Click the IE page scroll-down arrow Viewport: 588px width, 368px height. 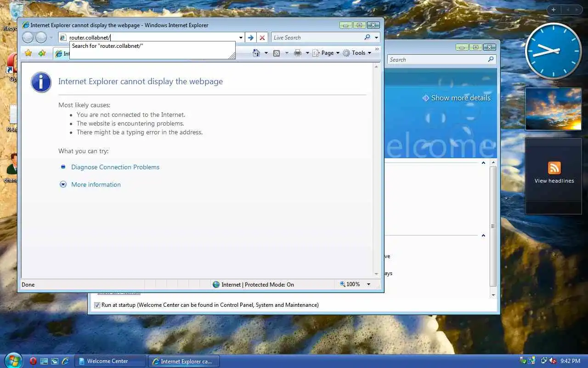click(x=377, y=274)
